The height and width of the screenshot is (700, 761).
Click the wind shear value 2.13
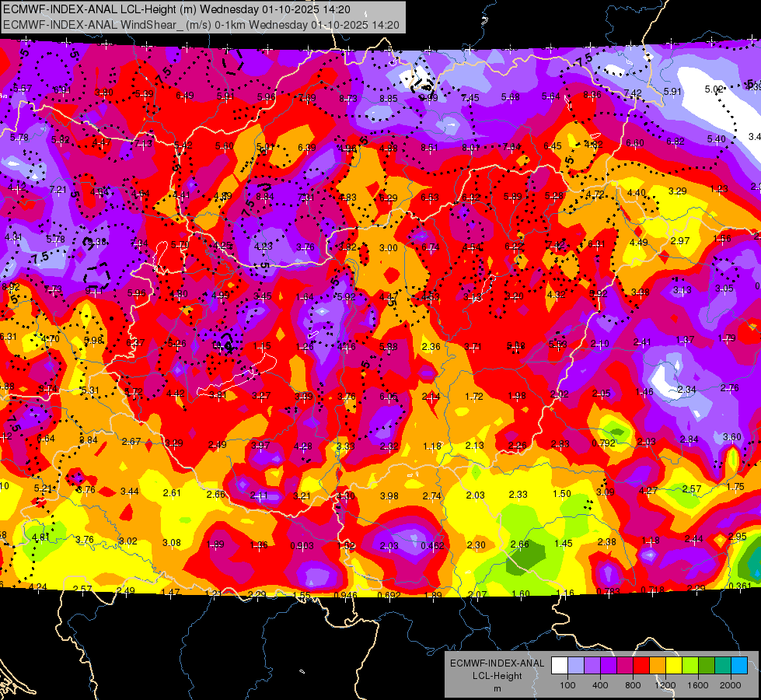click(475, 446)
